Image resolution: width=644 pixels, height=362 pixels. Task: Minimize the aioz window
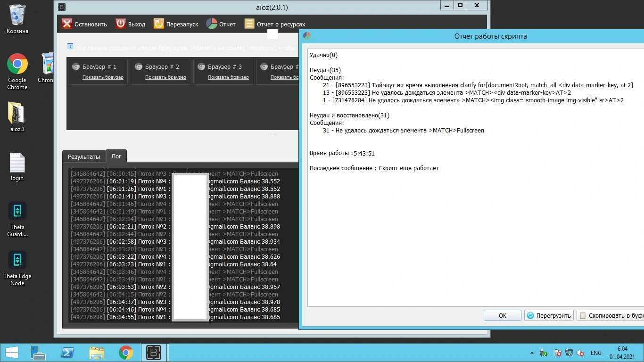point(446,5)
